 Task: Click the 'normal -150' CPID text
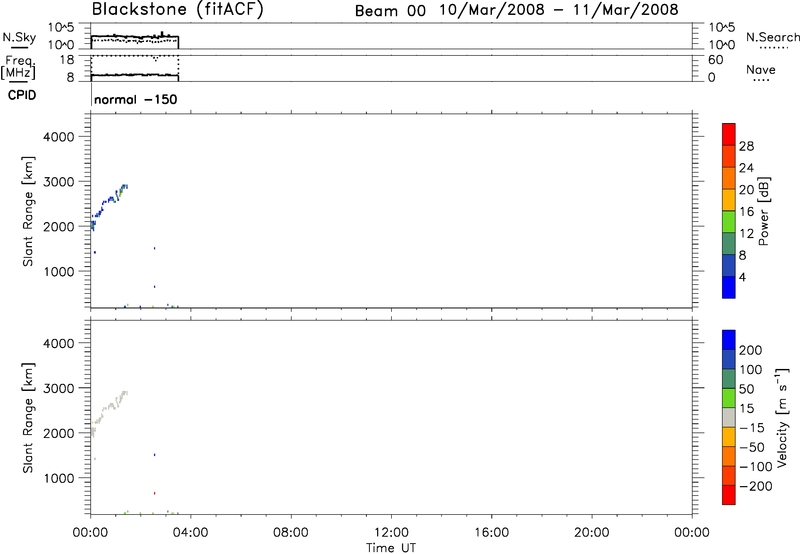pyautogui.click(x=136, y=99)
